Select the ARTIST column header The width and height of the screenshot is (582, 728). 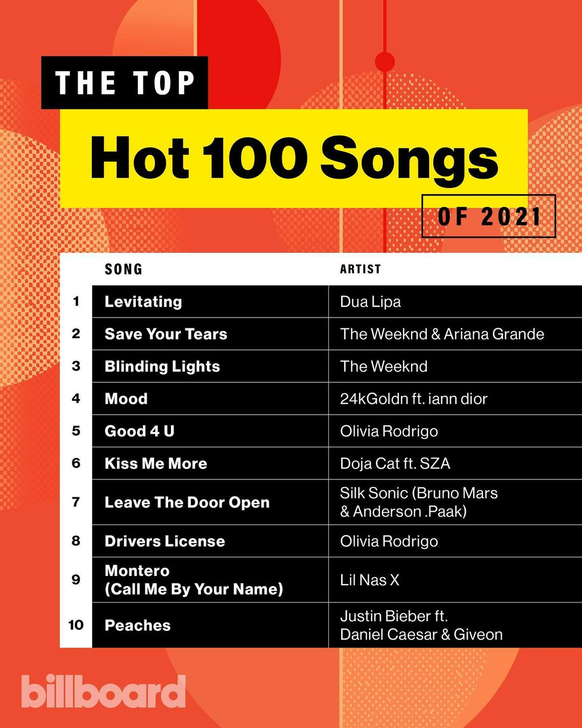(360, 269)
